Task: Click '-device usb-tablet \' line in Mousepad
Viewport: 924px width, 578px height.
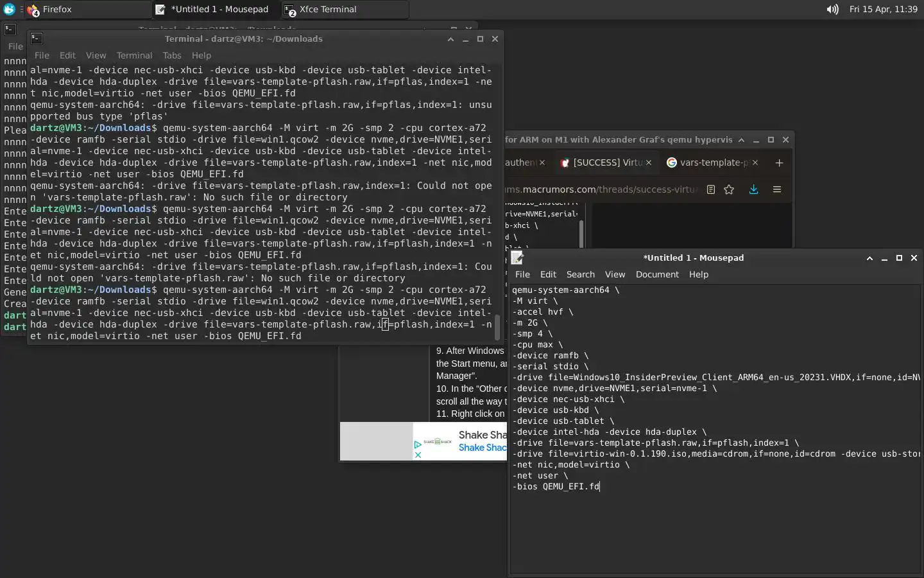Action: pos(563,421)
